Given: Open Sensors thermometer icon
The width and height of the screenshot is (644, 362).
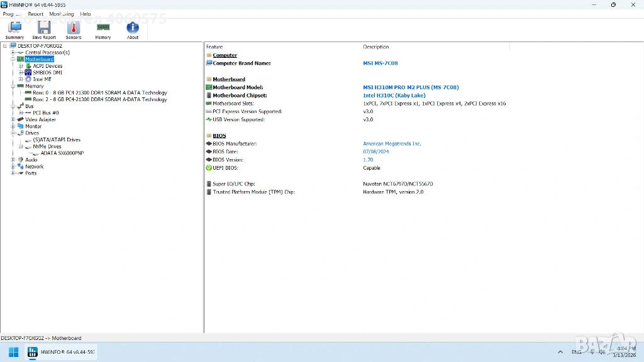Looking at the screenshot, I should coord(74,30).
